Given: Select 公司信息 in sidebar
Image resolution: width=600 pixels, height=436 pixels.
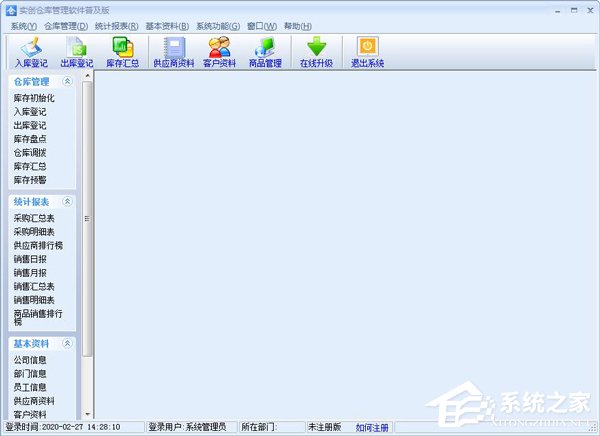Looking at the screenshot, I should [30, 360].
